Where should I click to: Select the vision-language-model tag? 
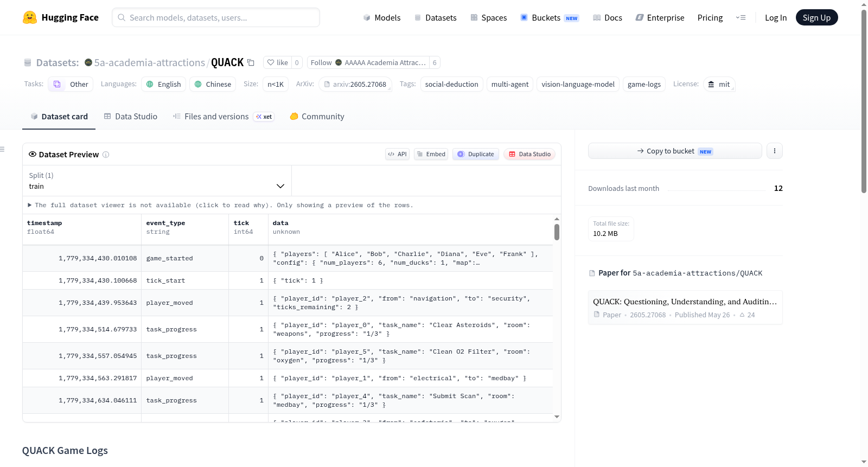click(578, 84)
